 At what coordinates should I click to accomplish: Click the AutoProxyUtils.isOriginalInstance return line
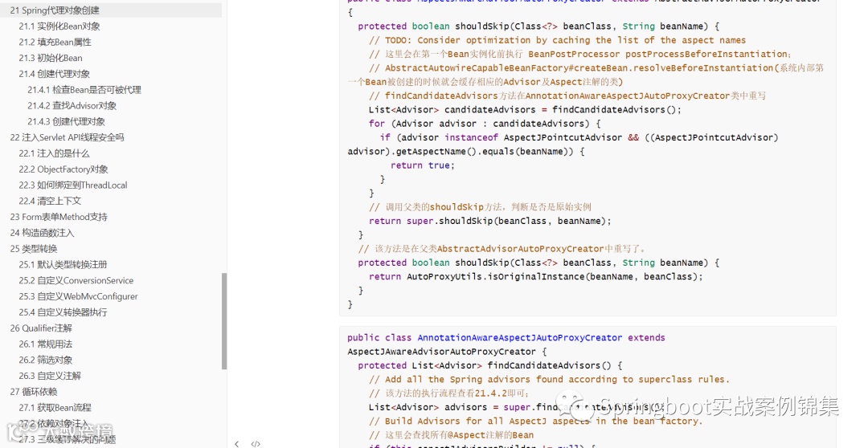tap(536, 276)
